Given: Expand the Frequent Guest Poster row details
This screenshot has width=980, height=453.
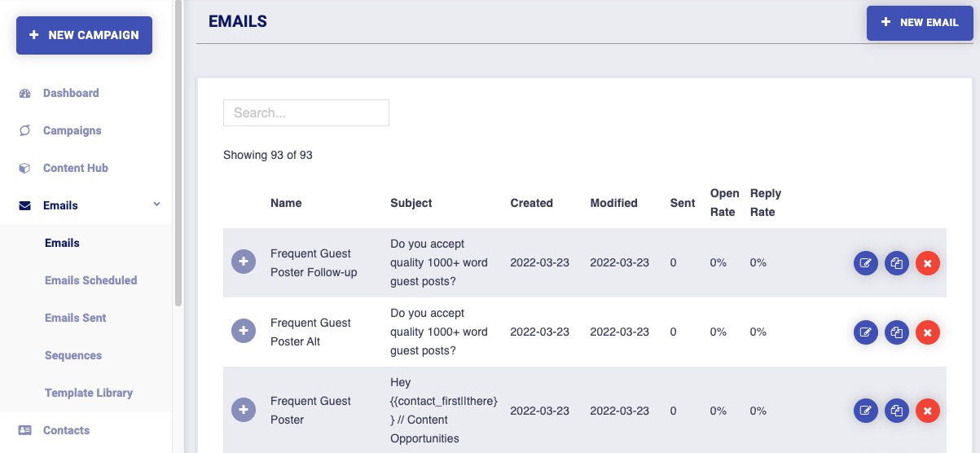Looking at the screenshot, I should click(244, 410).
